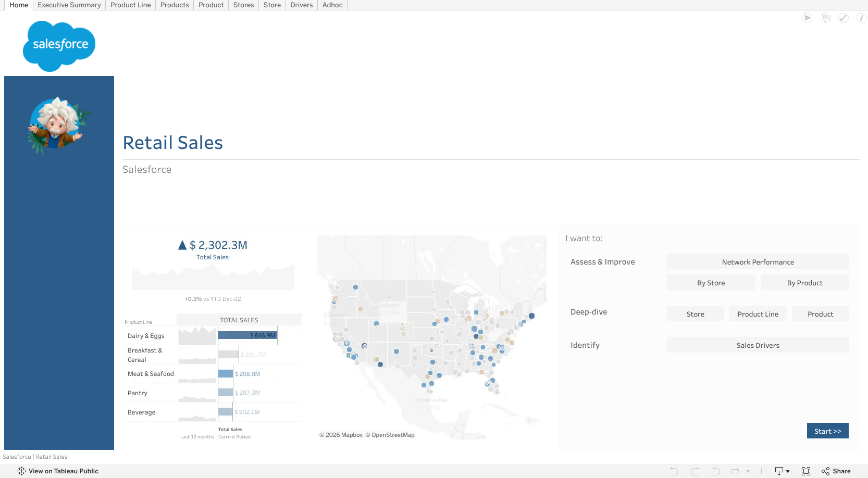Switch to the Drivers tab
Screen dimensions: 868x478
click(302, 5)
